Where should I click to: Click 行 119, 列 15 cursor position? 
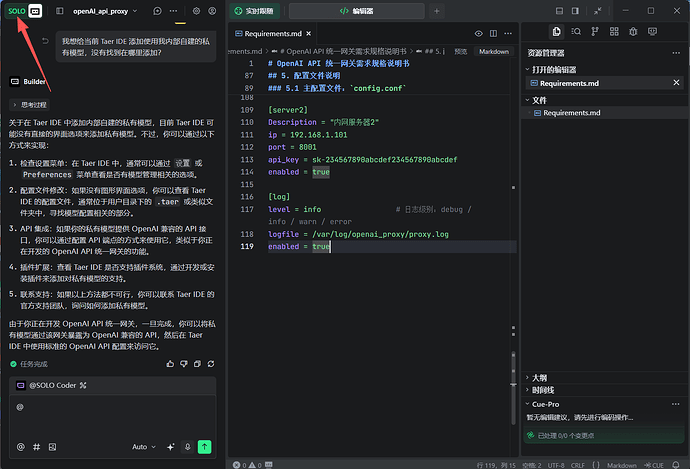(x=496, y=465)
